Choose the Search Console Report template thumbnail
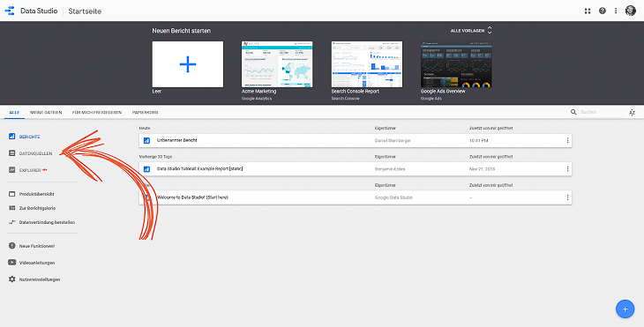 pyautogui.click(x=367, y=64)
